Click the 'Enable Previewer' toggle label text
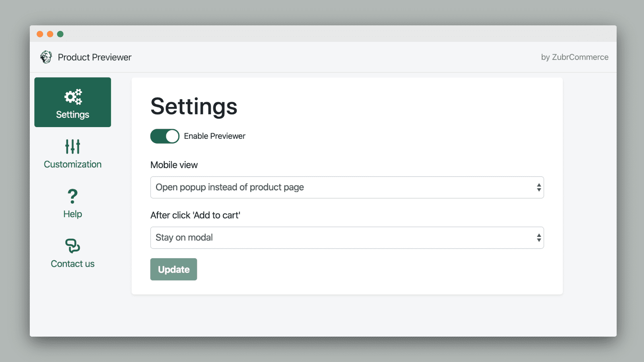The image size is (644, 362). click(215, 136)
